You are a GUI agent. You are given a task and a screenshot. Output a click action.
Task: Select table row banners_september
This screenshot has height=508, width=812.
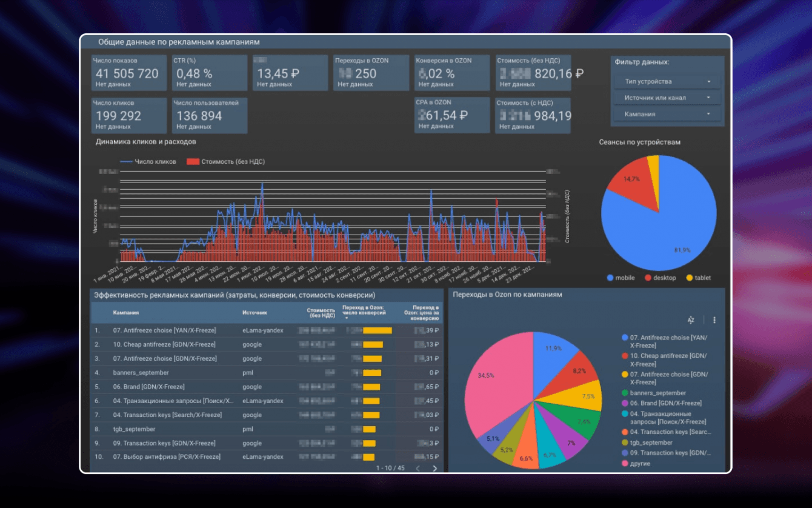(267, 373)
